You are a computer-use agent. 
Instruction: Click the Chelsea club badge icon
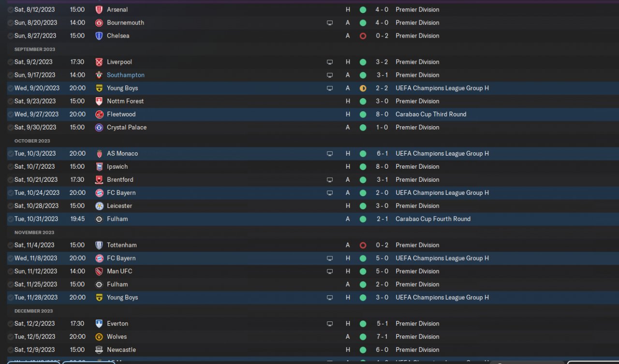(99, 36)
